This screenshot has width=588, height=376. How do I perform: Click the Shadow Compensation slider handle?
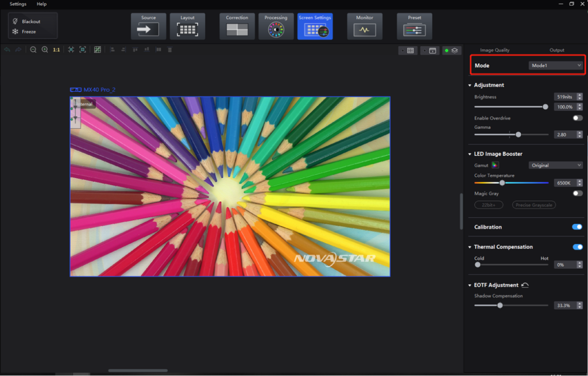500,305
